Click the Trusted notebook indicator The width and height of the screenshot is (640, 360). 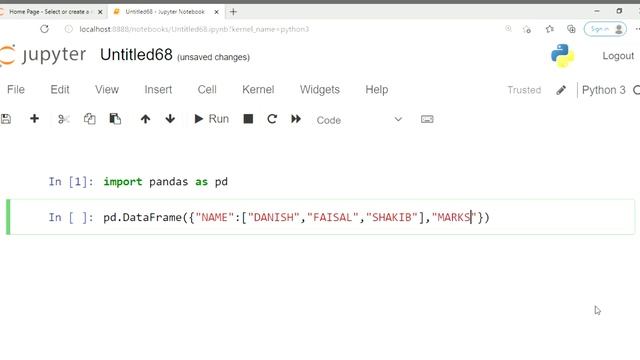524,90
